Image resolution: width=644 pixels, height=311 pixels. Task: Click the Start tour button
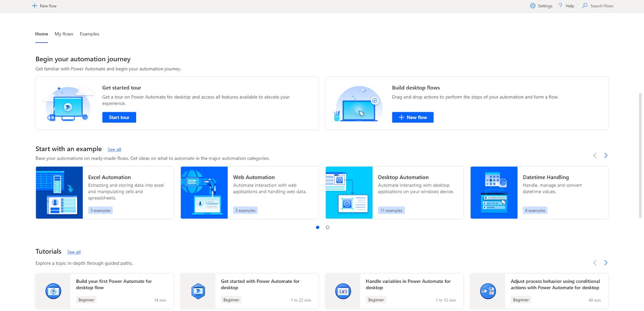point(119,117)
